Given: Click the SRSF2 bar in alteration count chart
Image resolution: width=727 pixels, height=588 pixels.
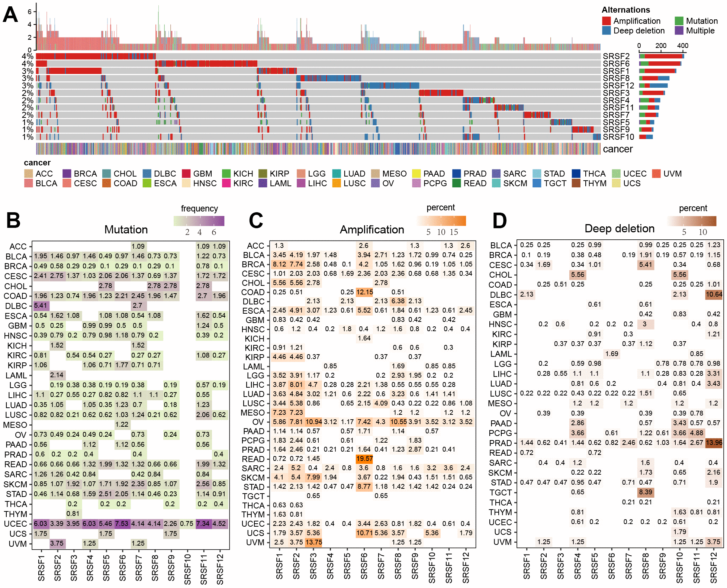Looking at the screenshot, I should (x=662, y=56).
